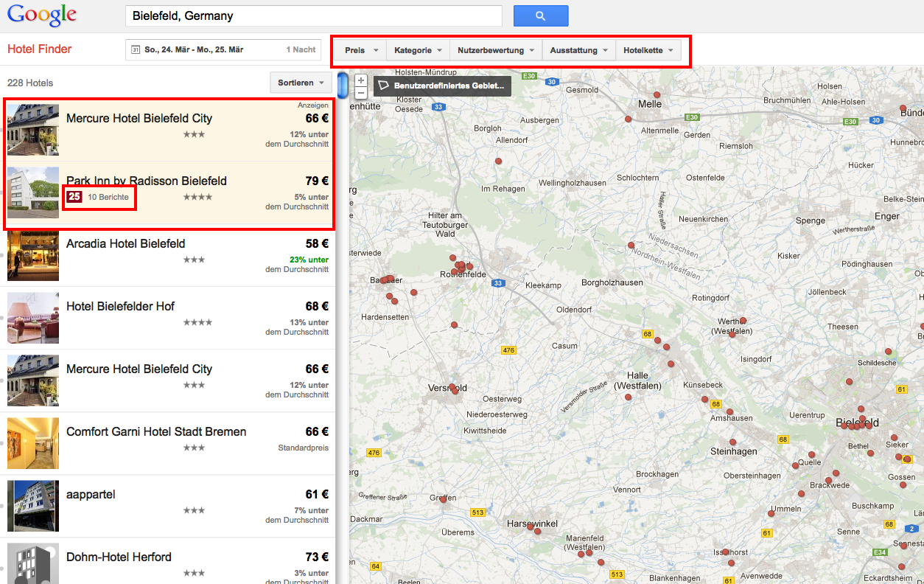
Task: Open Comfort Garni Hotel Stadt Bremen listing
Action: click(x=156, y=431)
